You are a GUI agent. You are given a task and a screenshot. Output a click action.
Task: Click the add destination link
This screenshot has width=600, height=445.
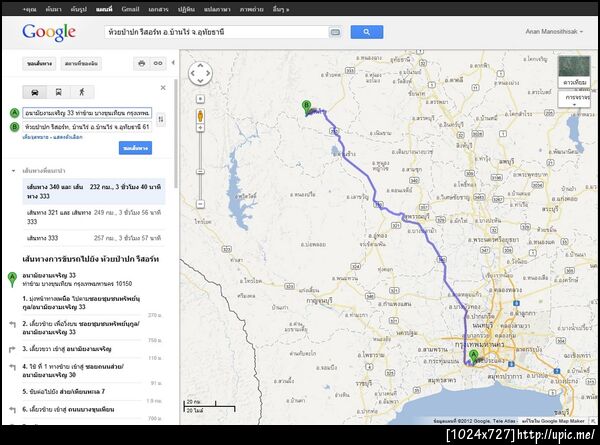[36, 137]
